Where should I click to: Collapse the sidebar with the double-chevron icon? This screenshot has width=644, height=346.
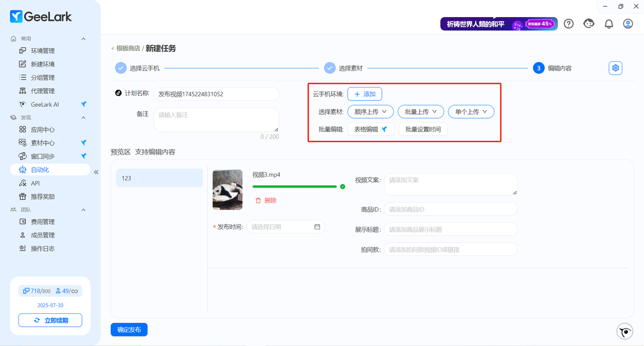click(x=96, y=172)
